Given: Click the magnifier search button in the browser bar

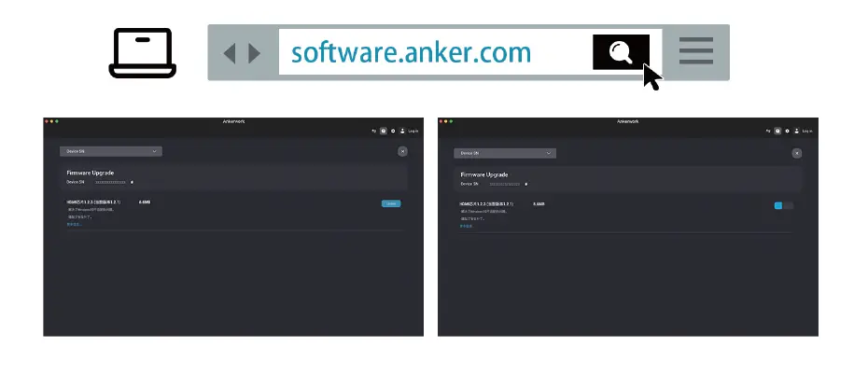Looking at the screenshot, I should pos(621,52).
